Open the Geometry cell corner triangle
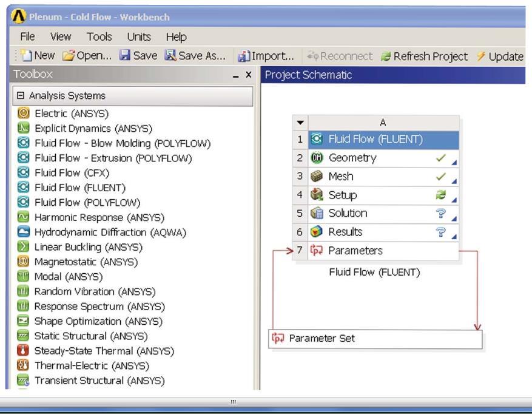Viewport: 532px width, 414px height. click(454, 163)
